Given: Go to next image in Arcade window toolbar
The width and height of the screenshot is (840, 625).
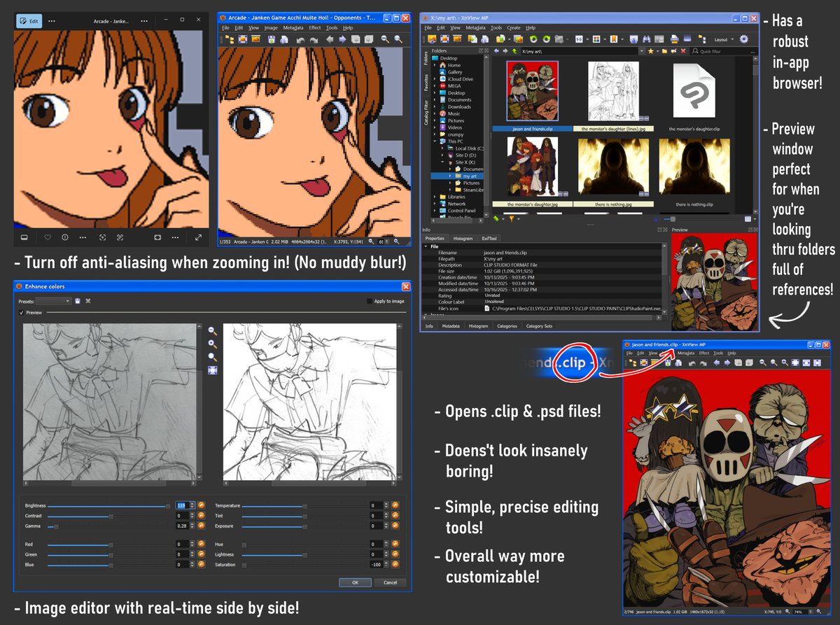Looking at the screenshot, I should (x=342, y=40).
